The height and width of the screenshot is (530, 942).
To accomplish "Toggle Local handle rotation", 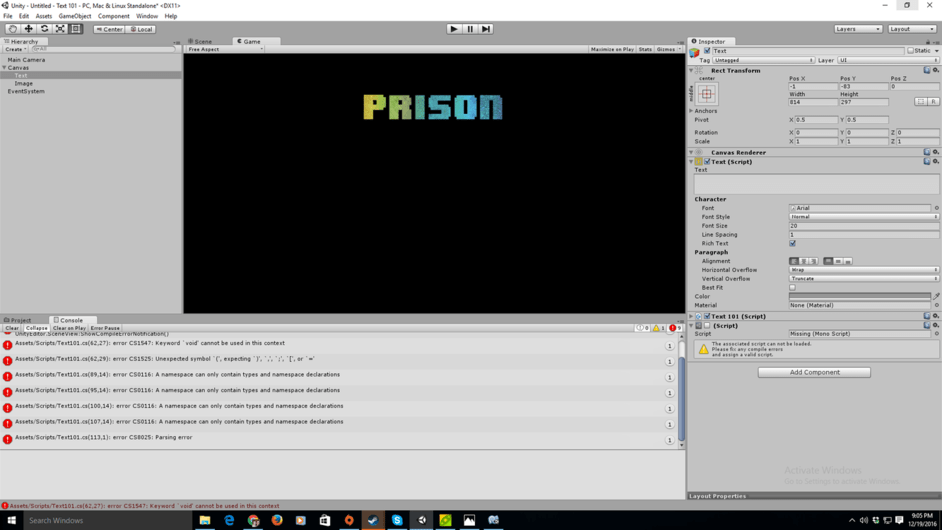I will (x=142, y=29).
